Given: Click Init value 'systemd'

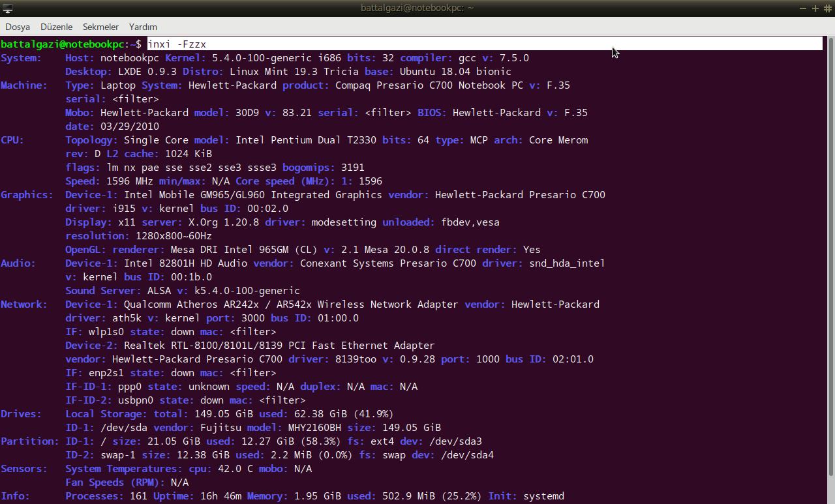Looking at the screenshot, I should coord(543,496).
